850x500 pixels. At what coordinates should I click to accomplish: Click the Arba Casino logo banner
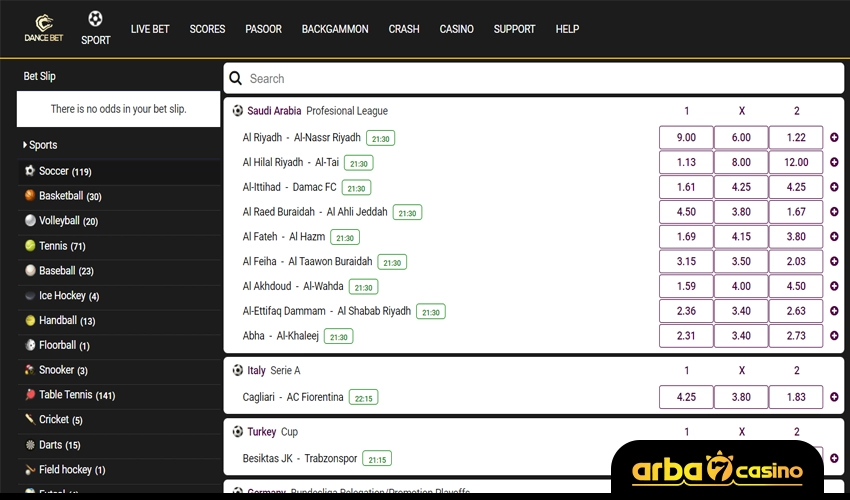coord(717,469)
